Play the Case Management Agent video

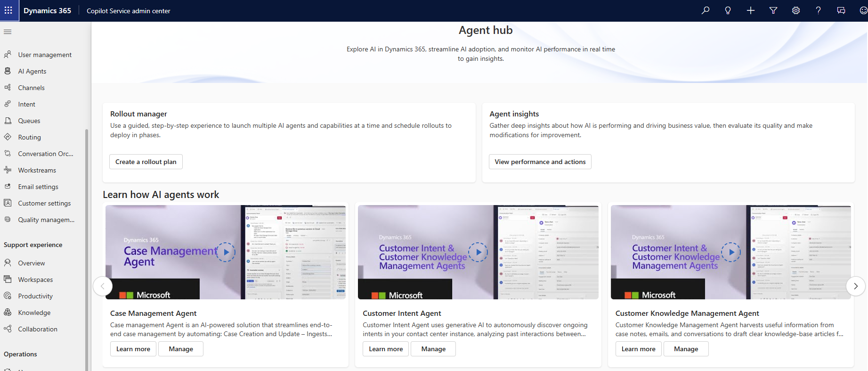(226, 252)
